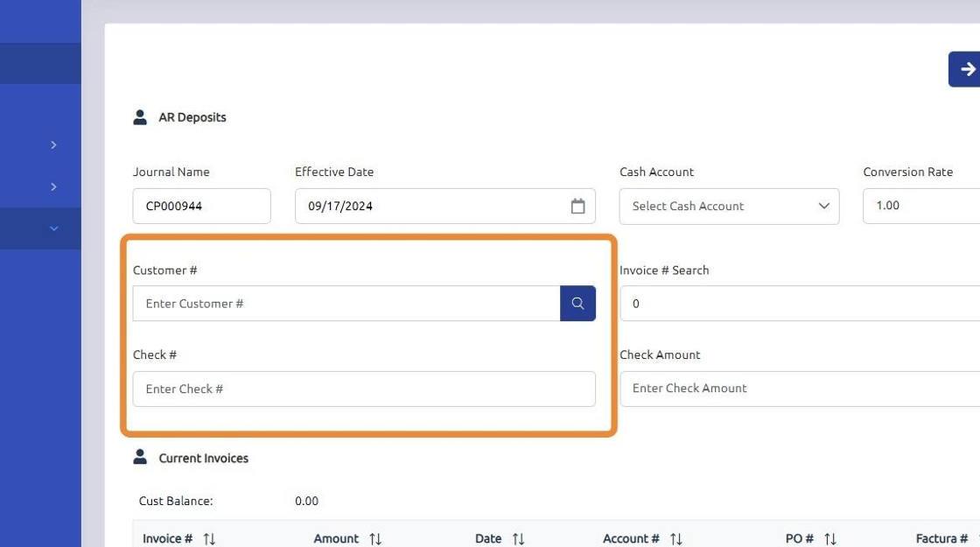Select the Enter Check Amount field
Viewport: 980px width, 547px height.
point(796,389)
